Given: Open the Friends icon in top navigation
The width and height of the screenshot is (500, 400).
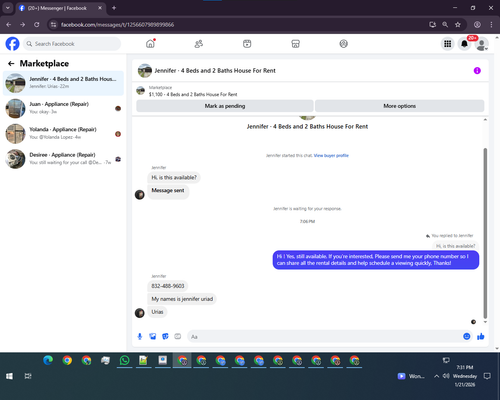Looking at the screenshot, I should pyautogui.click(x=199, y=44).
